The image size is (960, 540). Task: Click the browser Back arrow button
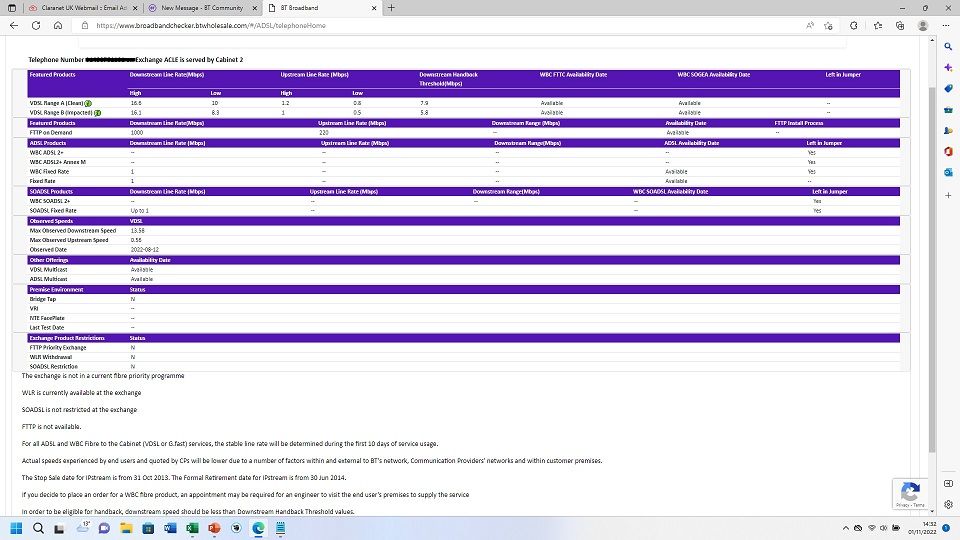pyautogui.click(x=12, y=26)
